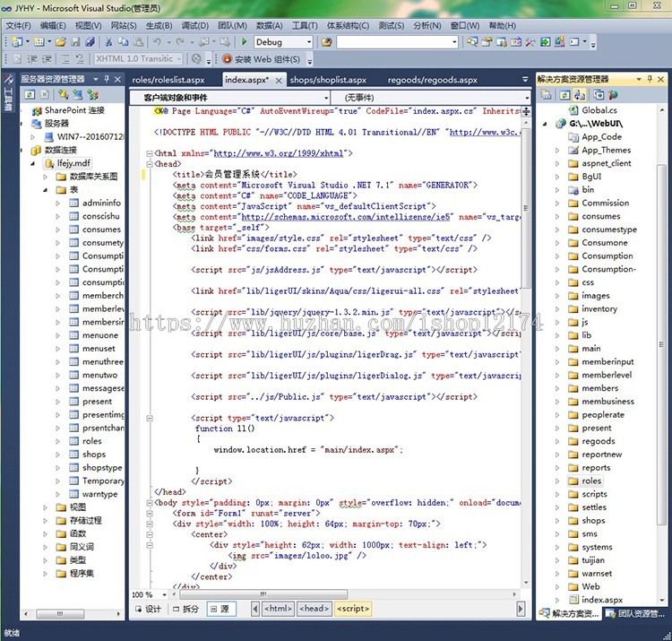Switch editor to Design view
The image size is (672, 641).
(x=148, y=609)
